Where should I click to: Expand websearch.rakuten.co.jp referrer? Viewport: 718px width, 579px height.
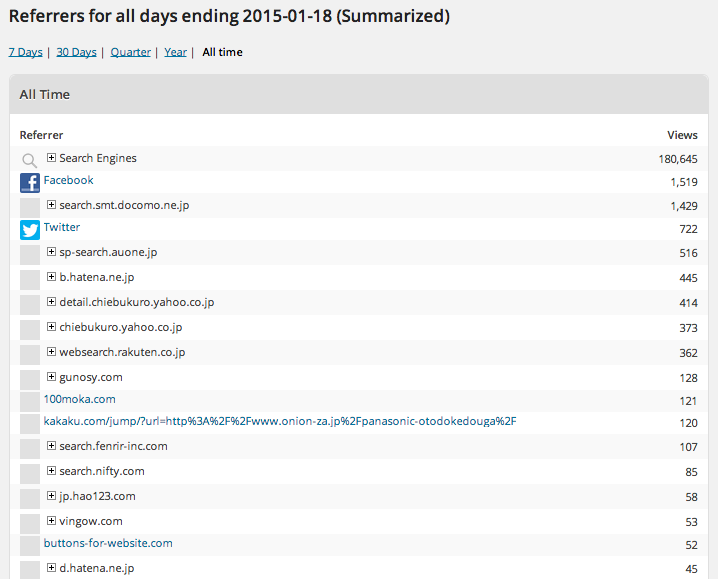pos(51,352)
